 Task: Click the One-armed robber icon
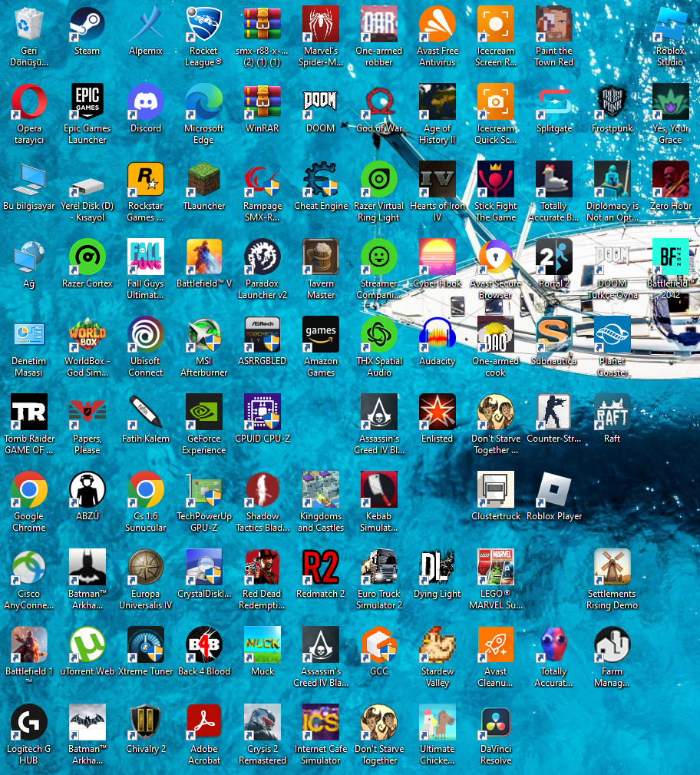click(379, 25)
